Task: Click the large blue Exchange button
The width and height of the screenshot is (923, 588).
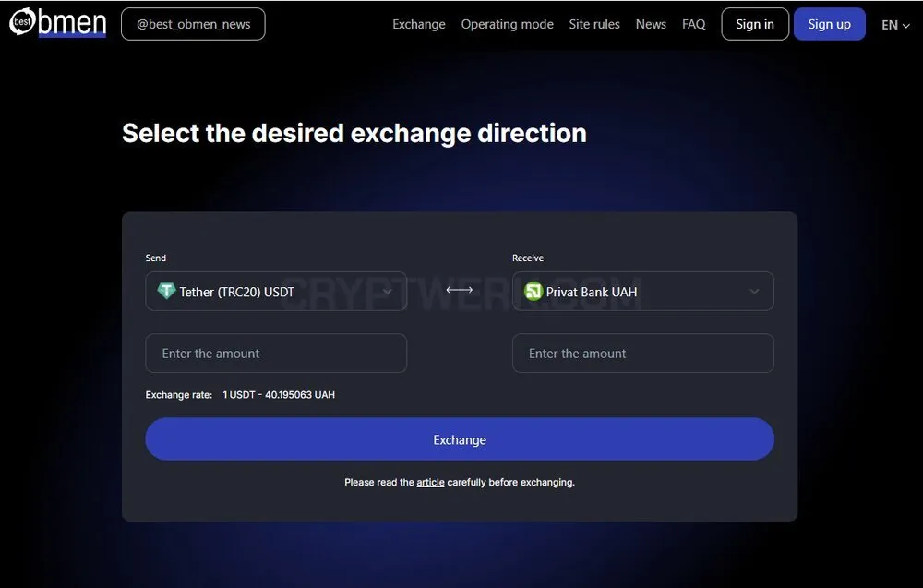Action: [x=459, y=439]
